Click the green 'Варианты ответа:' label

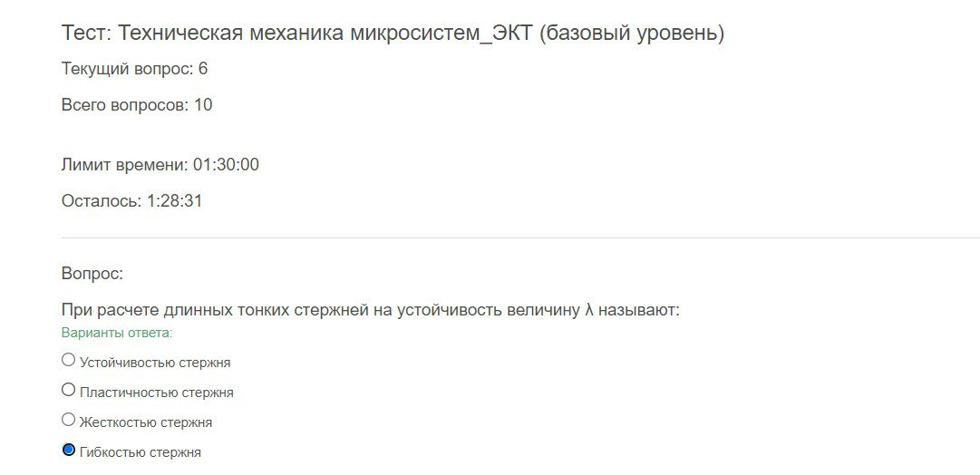[x=117, y=333]
